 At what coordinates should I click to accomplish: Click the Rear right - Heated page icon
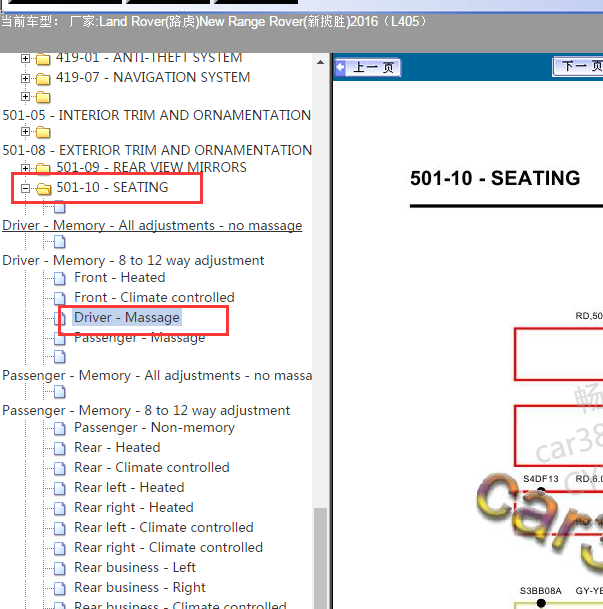coord(59,508)
